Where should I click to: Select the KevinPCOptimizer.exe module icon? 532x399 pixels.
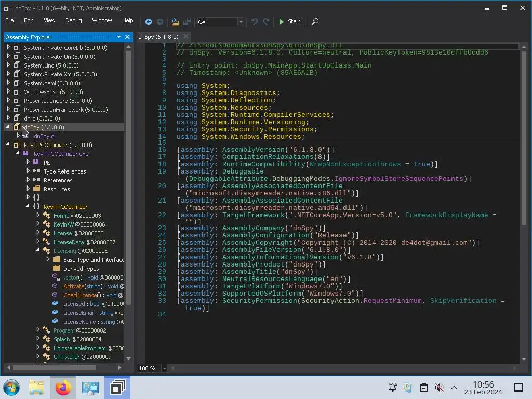[26, 153]
